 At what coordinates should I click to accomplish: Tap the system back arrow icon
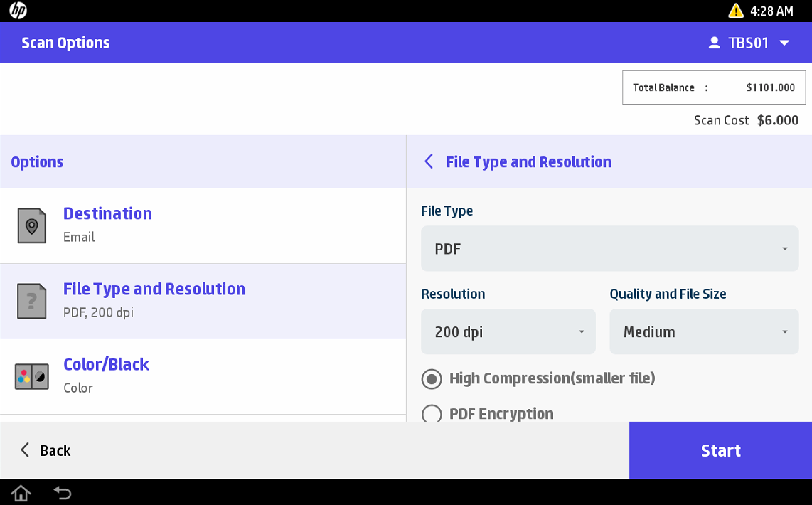click(63, 492)
